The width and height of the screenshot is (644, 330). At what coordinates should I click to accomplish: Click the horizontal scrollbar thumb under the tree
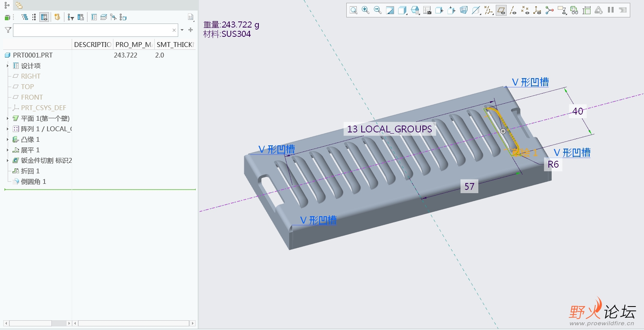click(x=30, y=323)
